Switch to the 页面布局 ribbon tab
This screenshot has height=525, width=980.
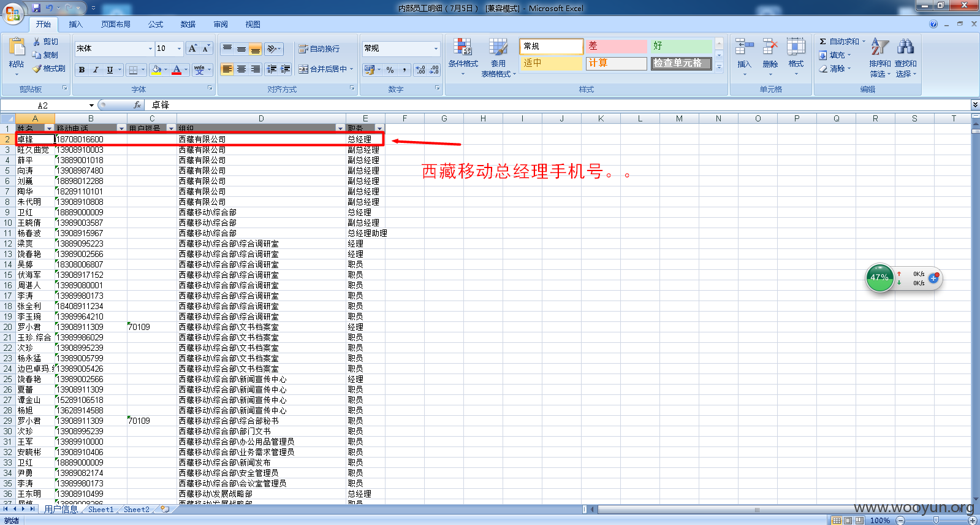click(116, 25)
